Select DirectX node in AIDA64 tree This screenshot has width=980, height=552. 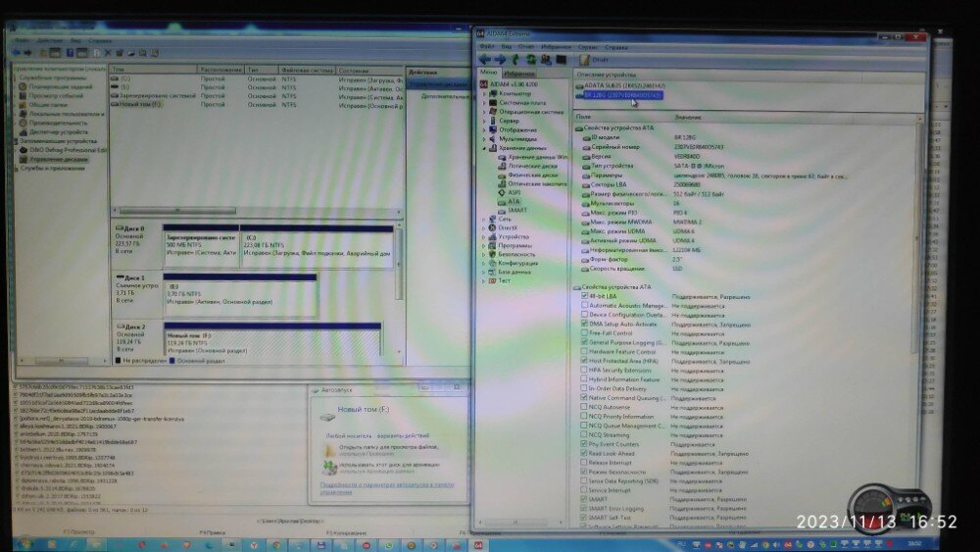(508, 228)
